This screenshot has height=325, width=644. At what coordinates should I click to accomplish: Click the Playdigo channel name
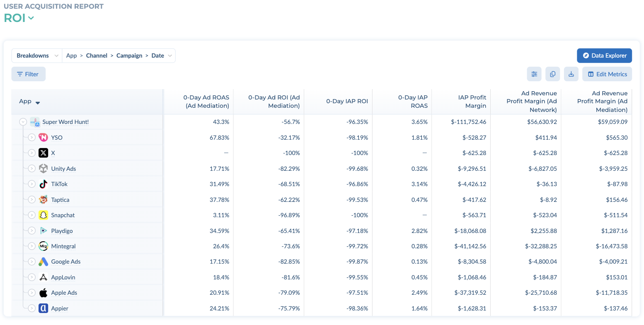click(62, 231)
